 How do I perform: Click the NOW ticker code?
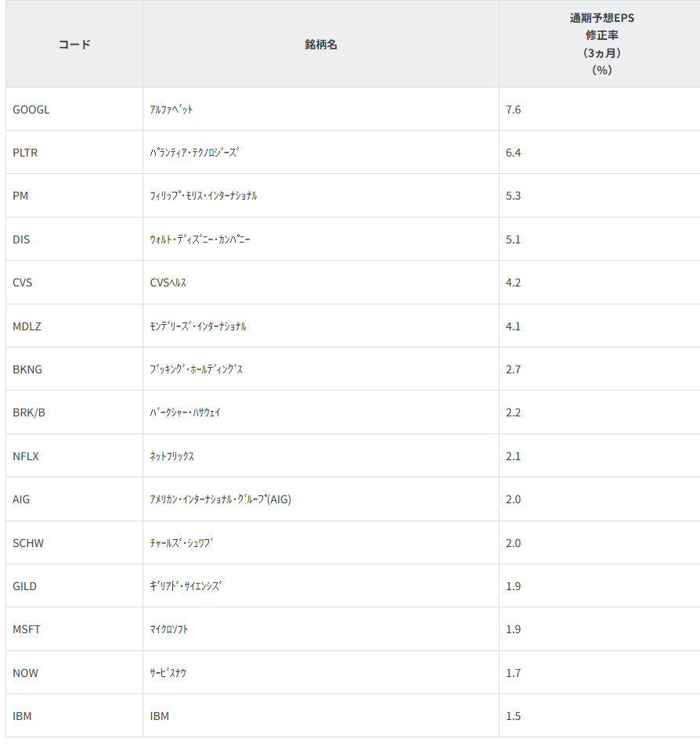(x=25, y=673)
